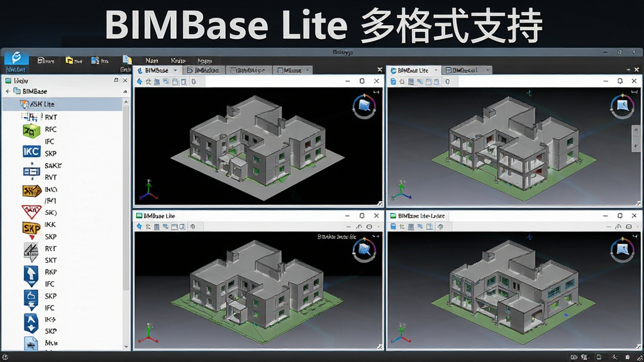This screenshot has width=644, height=362.
Task: Select the RFC entry in sidebar list
Action: tap(50, 129)
